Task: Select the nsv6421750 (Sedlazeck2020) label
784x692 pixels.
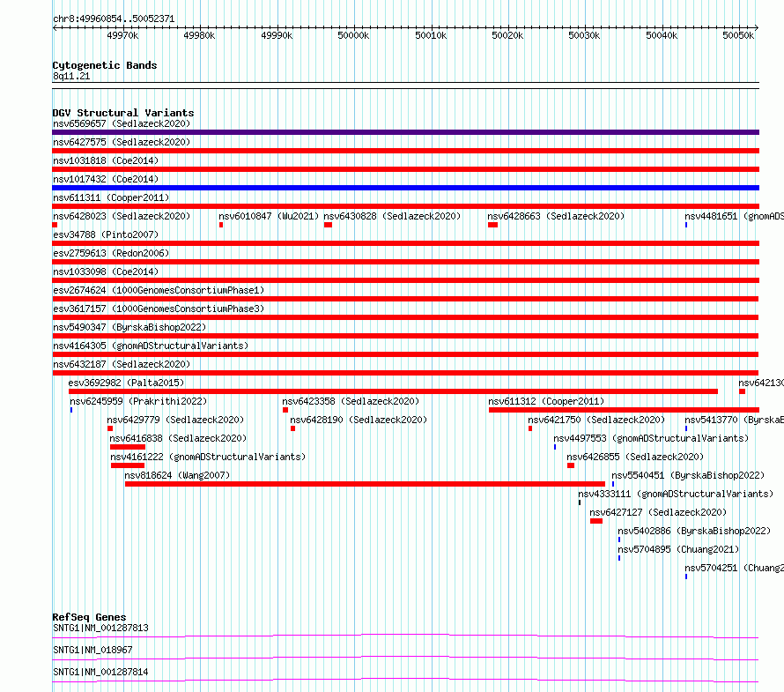Action: [596, 420]
